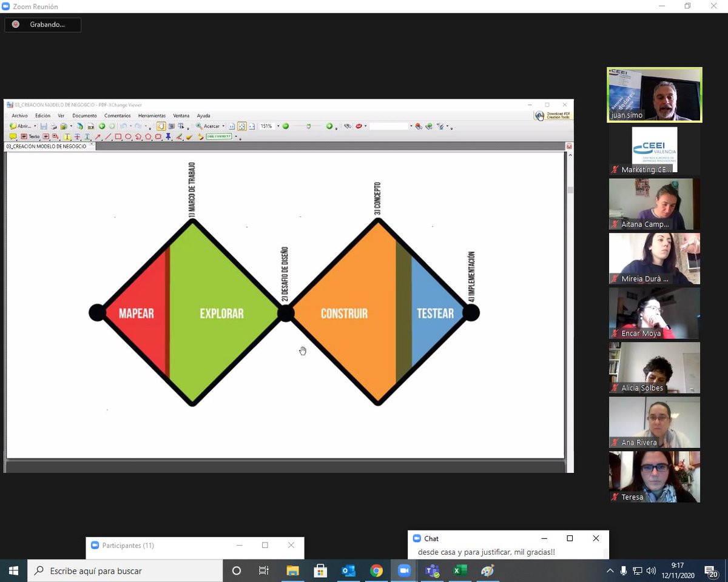Add a sticky note comment

(x=13, y=136)
